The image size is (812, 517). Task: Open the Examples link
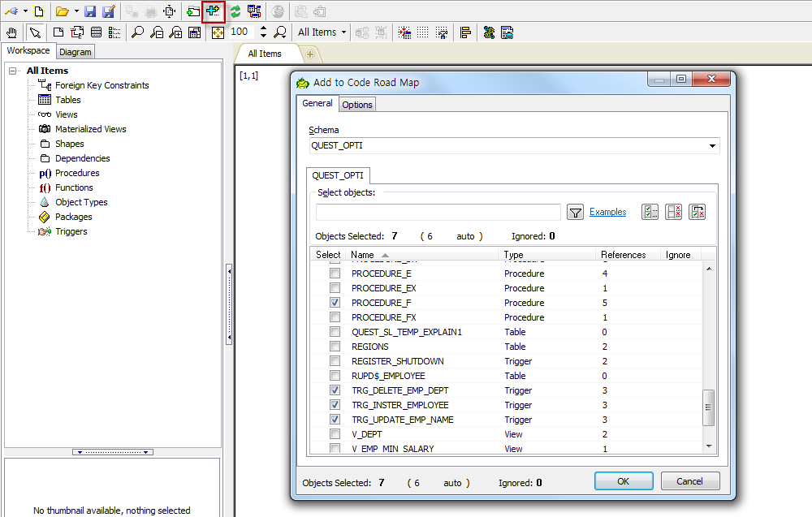(607, 212)
